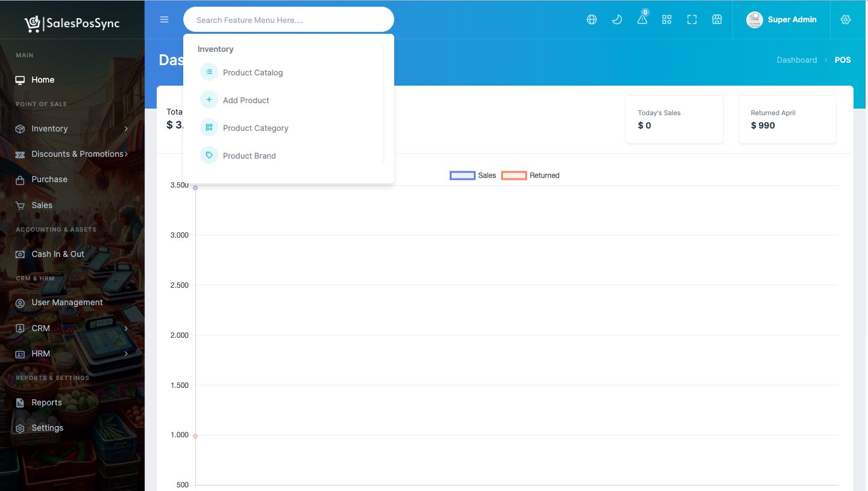The width and height of the screenshot is (868, 491).
Task: Open the apps grid icon
Action: point(667,20)
